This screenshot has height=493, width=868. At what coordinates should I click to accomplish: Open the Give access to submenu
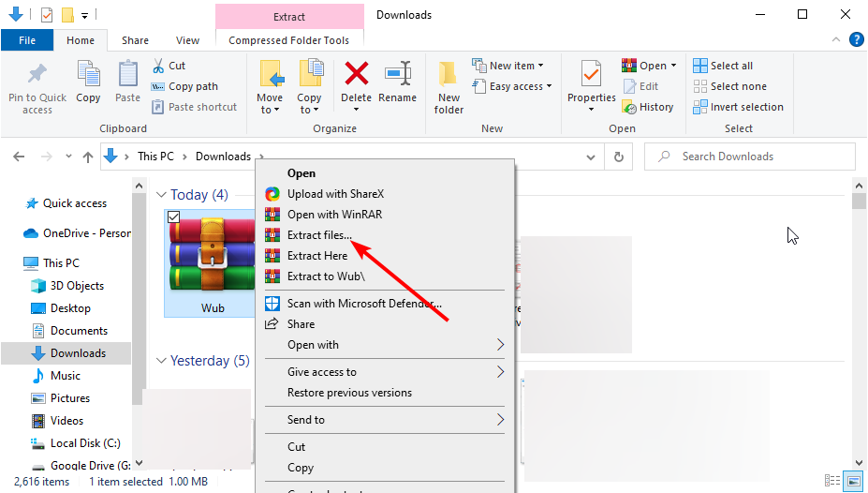(x=385, y=372)
